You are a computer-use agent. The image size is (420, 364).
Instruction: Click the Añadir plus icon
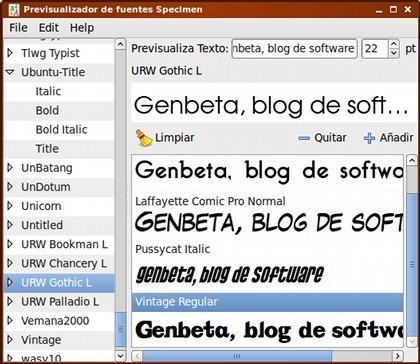tap(369, 138)
